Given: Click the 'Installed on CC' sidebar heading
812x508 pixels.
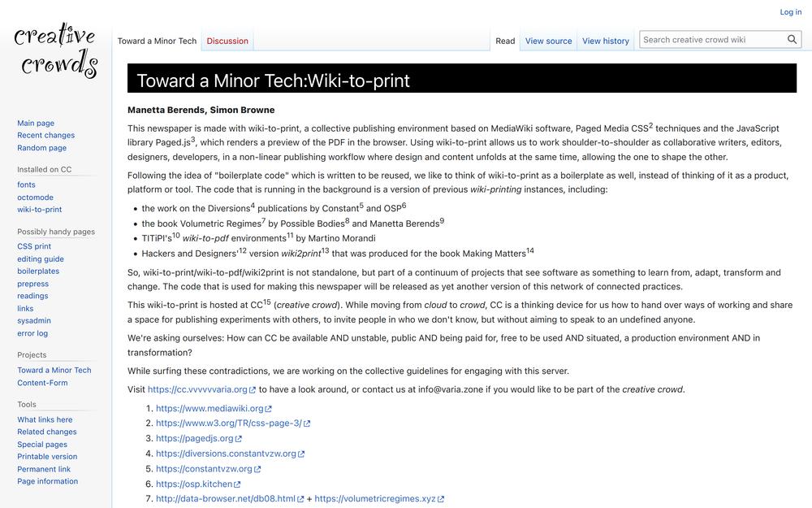Looking at the screenshot, I should [x=44, y=170].
